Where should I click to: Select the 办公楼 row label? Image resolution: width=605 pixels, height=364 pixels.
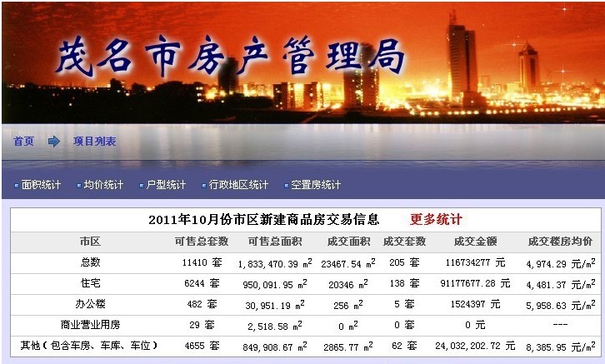click(90, 304)
